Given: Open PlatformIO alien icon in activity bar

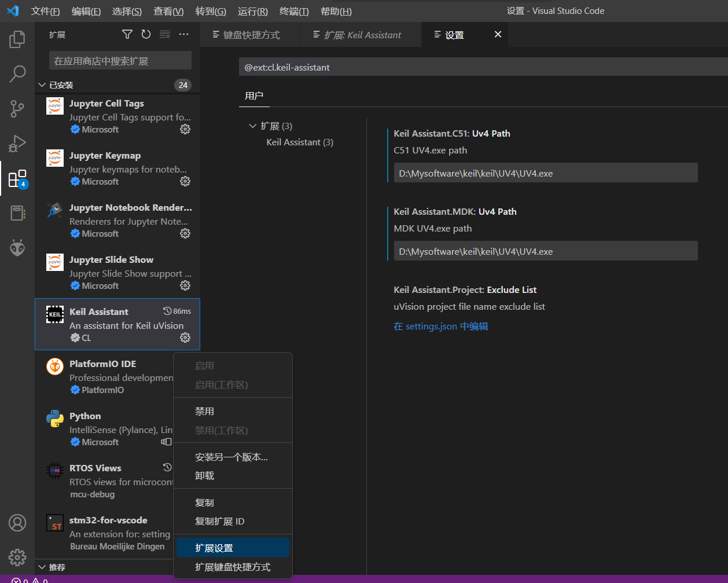Looking at the screenshot, I should (x=17, y=248).
